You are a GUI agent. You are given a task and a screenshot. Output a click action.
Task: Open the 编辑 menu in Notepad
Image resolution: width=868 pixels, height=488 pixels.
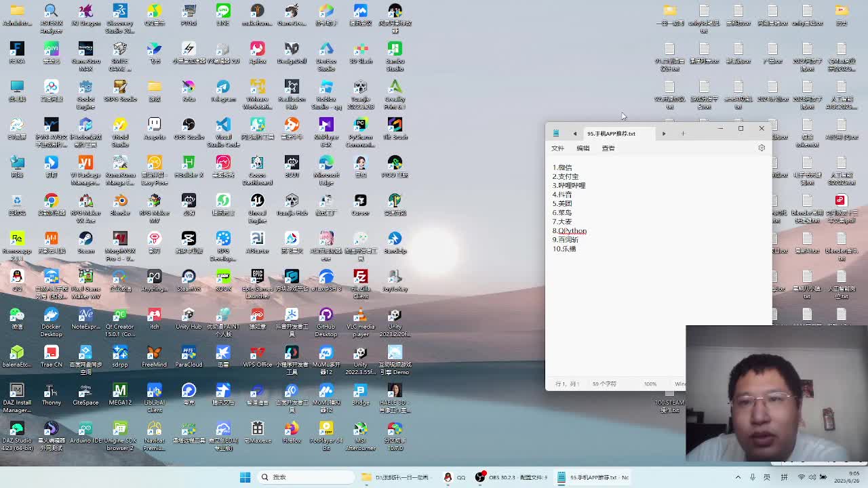[583, 148]
